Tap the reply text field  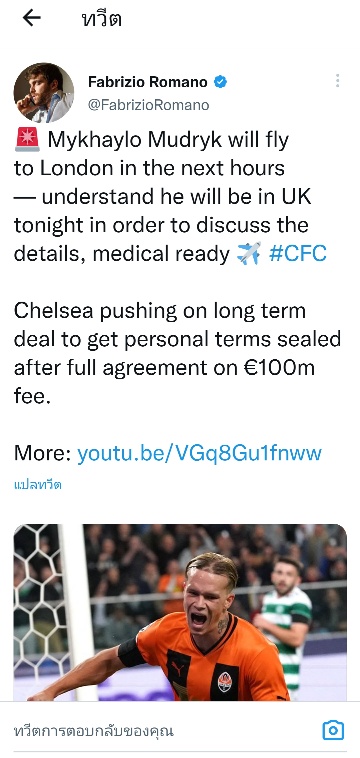163,730
